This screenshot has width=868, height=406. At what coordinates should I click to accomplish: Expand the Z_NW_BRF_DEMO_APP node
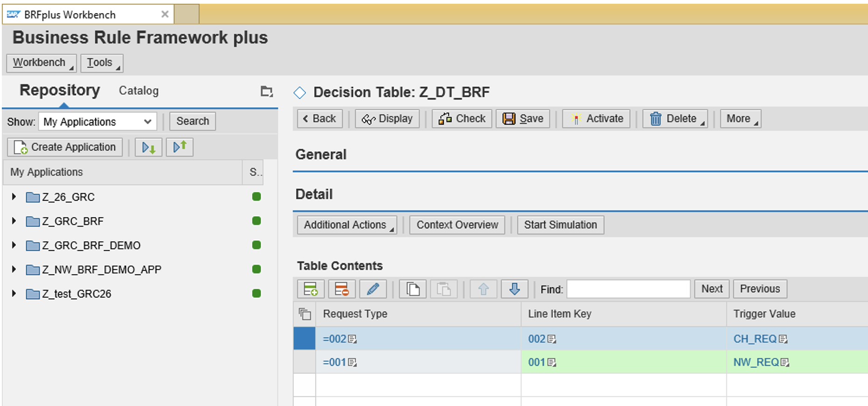[x=14, y=269]
